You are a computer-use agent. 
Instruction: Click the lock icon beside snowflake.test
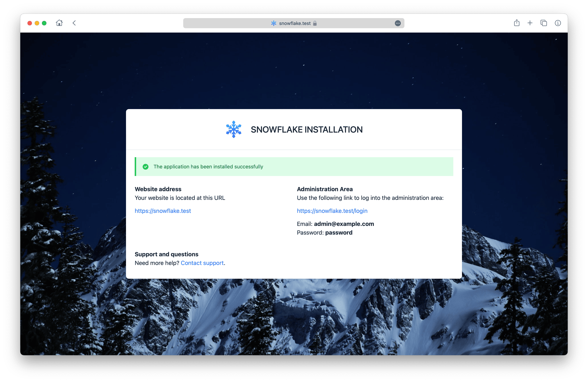[315, 23]
